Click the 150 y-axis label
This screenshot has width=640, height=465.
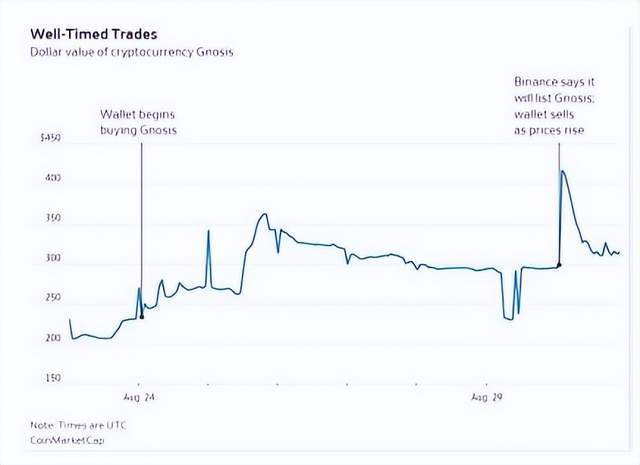pos(51,378)
